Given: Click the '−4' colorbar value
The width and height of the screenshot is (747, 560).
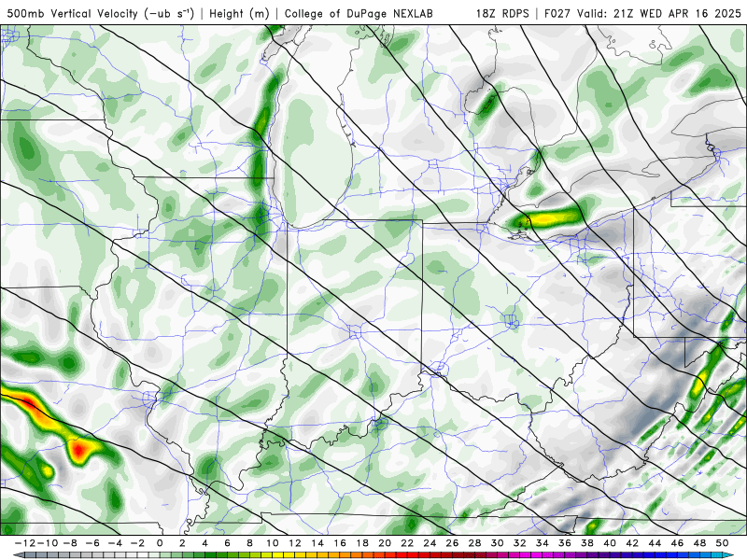Looking at the screenshot, I should [114, 543].
